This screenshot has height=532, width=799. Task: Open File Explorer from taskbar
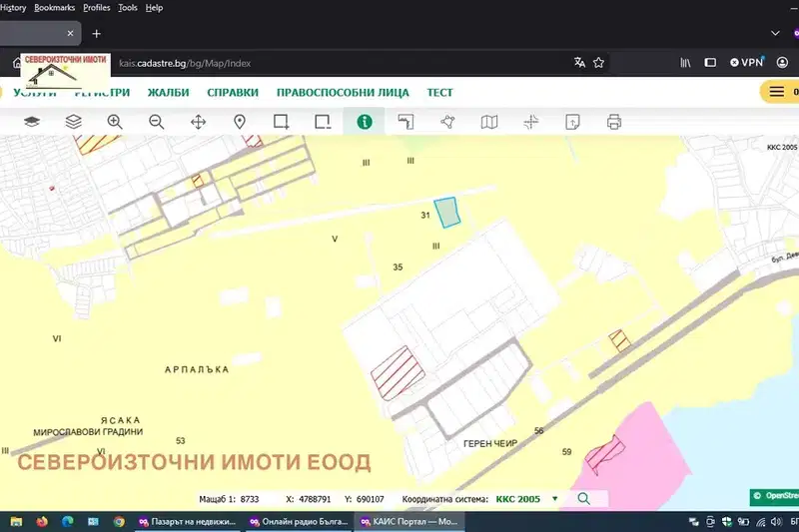(x=16, y=522)
